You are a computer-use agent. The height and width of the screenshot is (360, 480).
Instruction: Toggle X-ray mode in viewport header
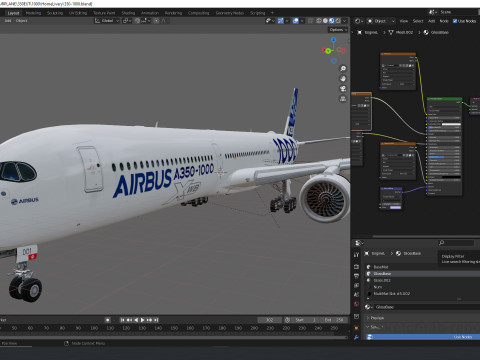coord(311,21)
